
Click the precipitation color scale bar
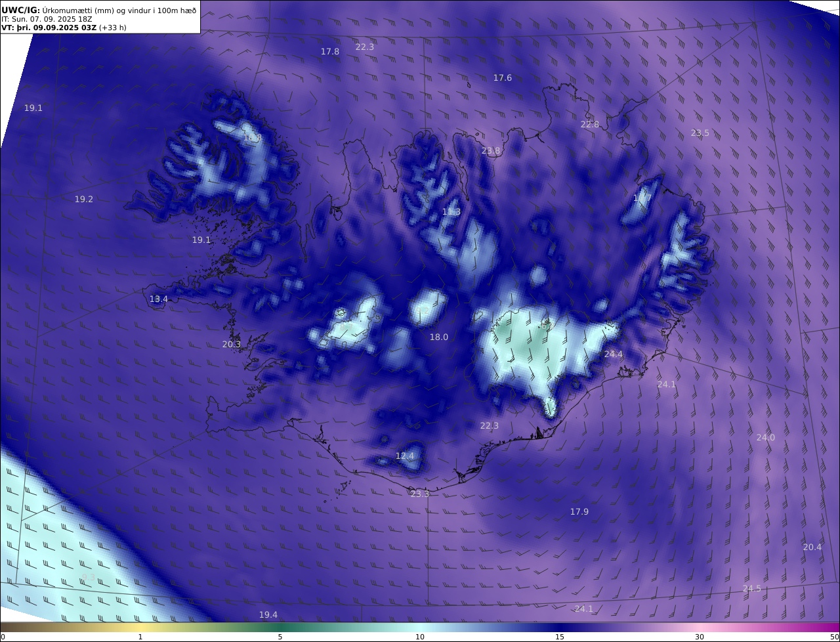(x=420, y=627)
